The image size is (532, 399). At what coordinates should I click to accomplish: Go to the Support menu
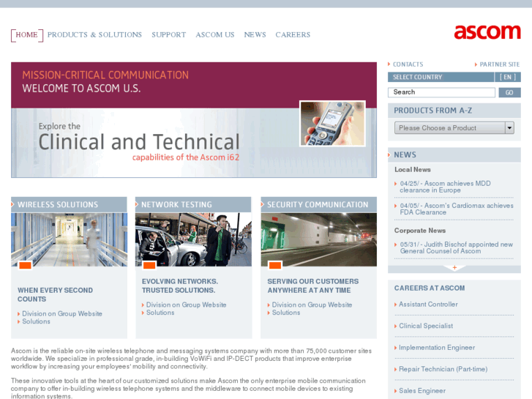coord(168,34)
